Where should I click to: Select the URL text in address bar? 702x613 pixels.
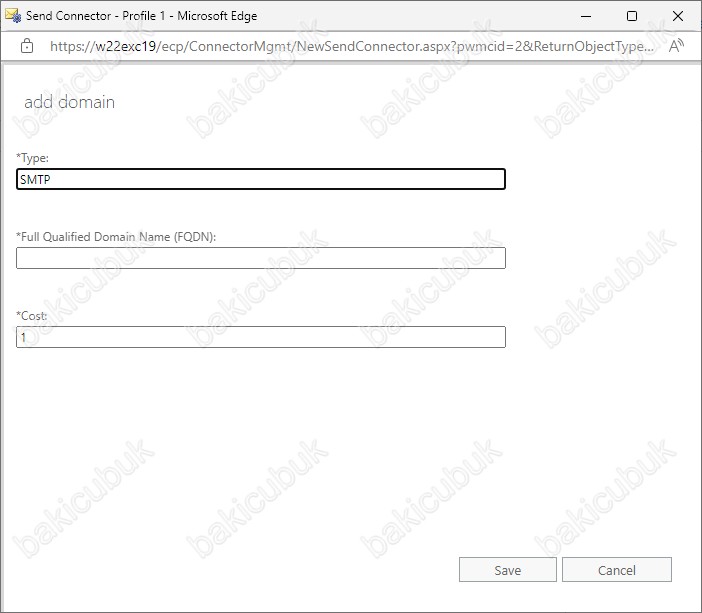(x=352, y=46)
